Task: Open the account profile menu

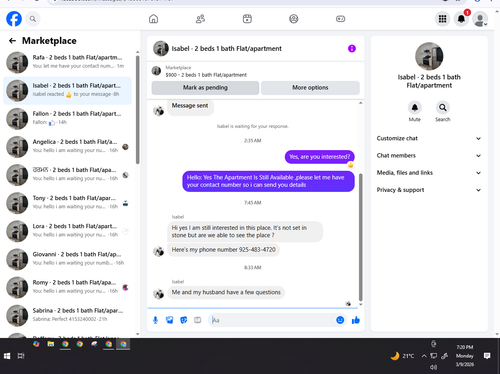Action: [480, 19]
